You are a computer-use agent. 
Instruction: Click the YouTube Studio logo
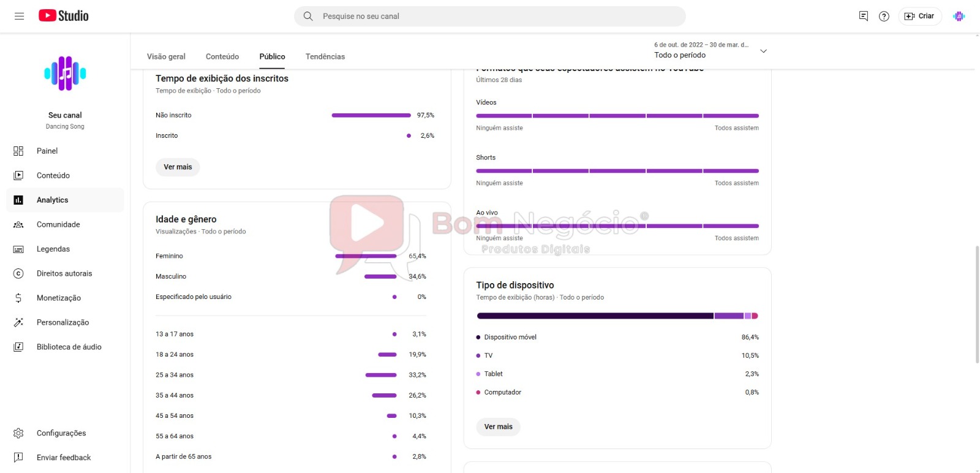click(x=64, y=16)
